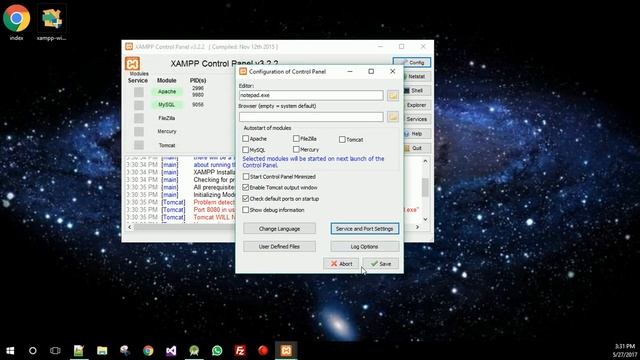Toggle FileZilla service checkbox in XAMPP panel
This screenshot has height=360, width=640.
click(139, 118)
